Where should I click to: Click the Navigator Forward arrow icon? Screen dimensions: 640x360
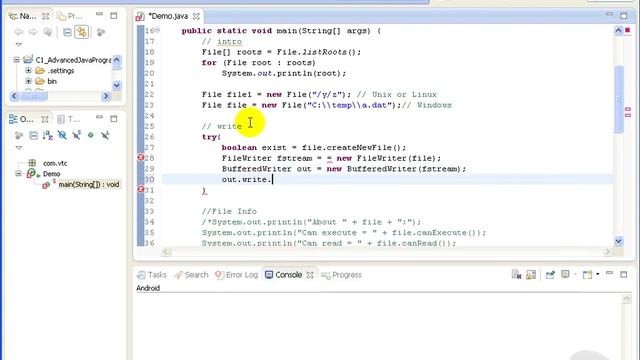(x=33, y=32)
